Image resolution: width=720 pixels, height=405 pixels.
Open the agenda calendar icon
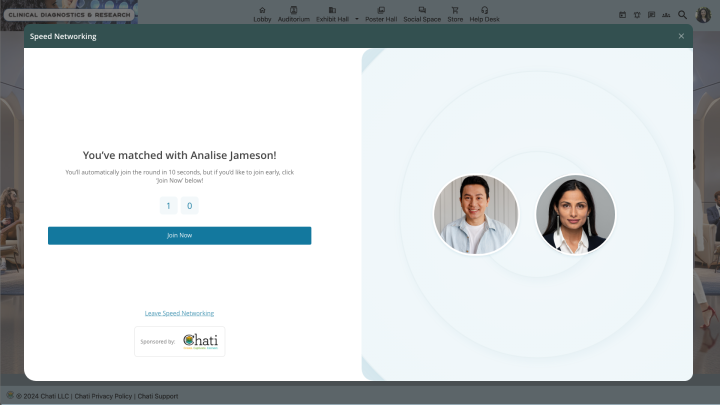(x=622, y=15)
